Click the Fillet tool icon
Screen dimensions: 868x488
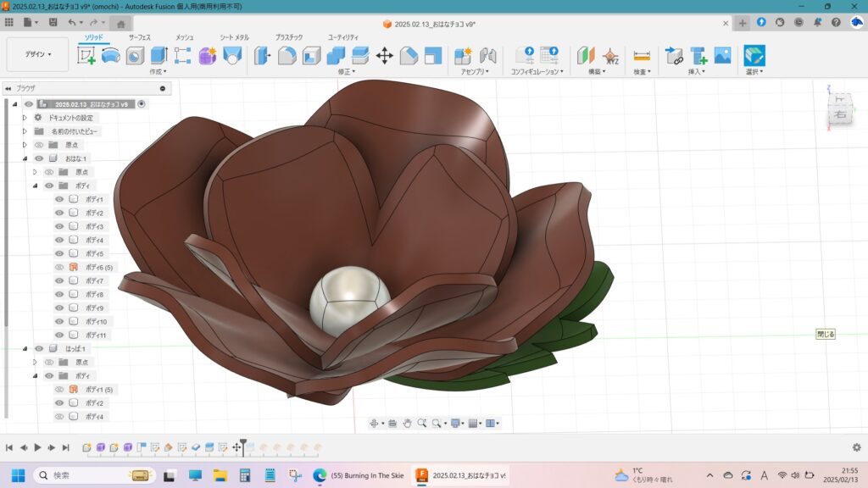click(x=287, y=56)
